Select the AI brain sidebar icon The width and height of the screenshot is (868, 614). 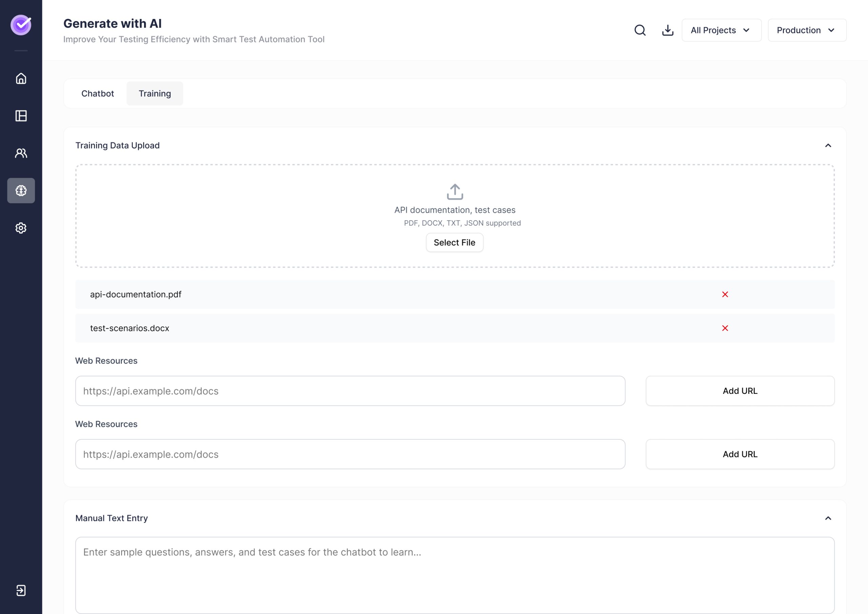tap(21, 191)
